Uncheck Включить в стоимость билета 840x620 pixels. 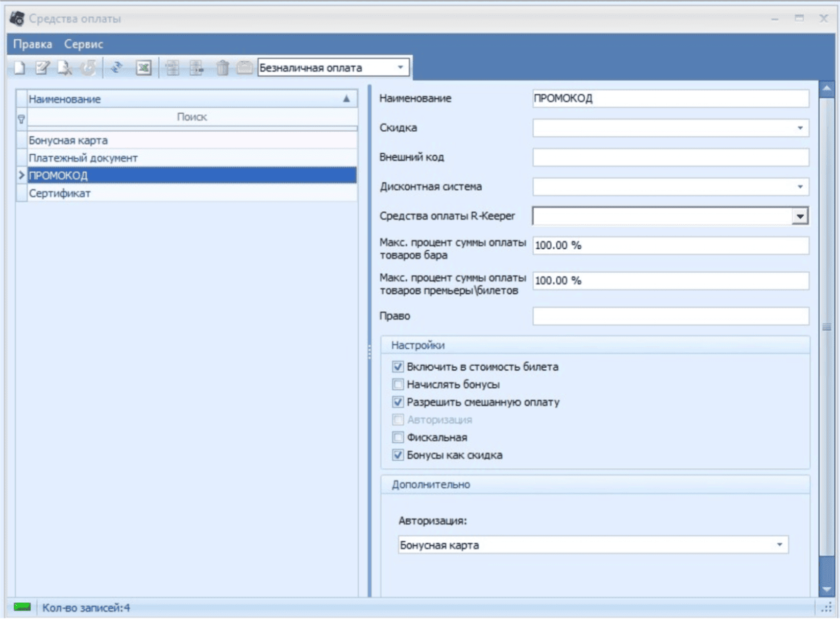[x=398, y=367]
